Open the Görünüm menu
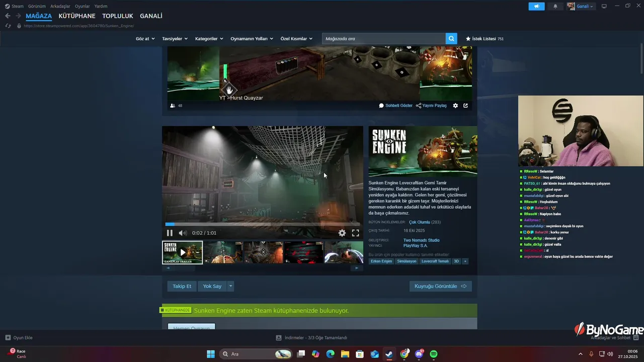 pyautogui.click(x=37, y=6)
